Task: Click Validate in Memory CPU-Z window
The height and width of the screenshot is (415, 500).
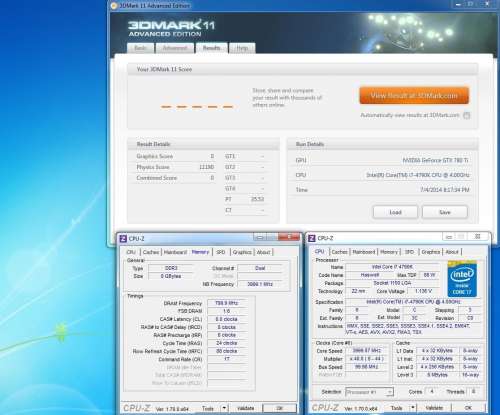Action: [245, 408]
